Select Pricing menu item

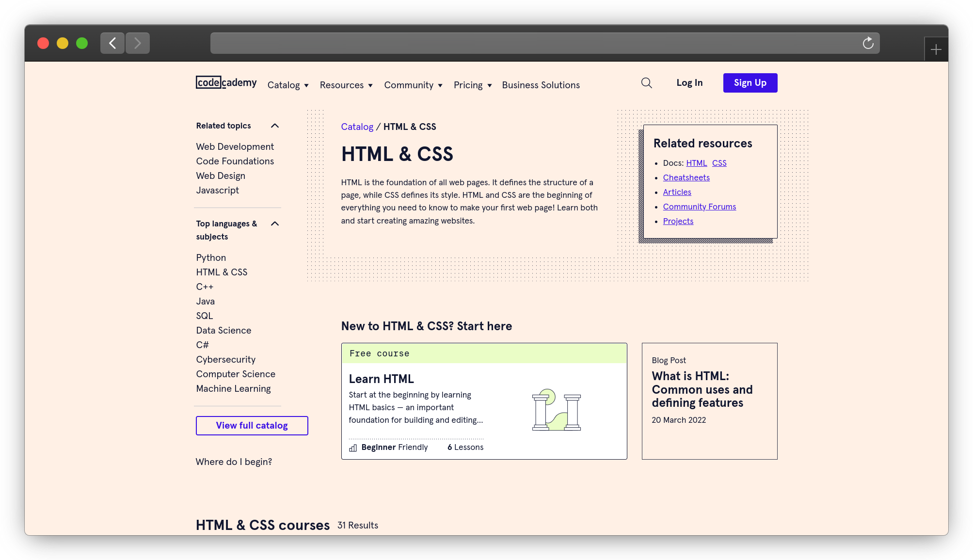tap(472, 85)
